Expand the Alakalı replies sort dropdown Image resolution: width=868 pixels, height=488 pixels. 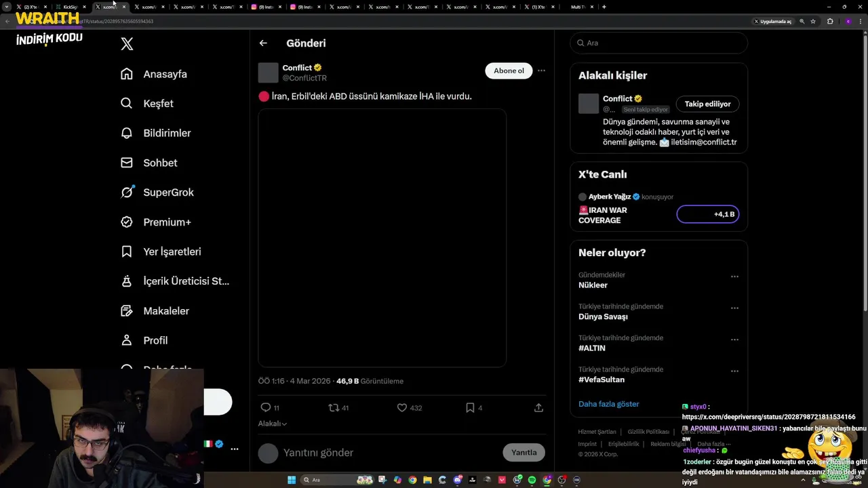[x=272, y=424]
